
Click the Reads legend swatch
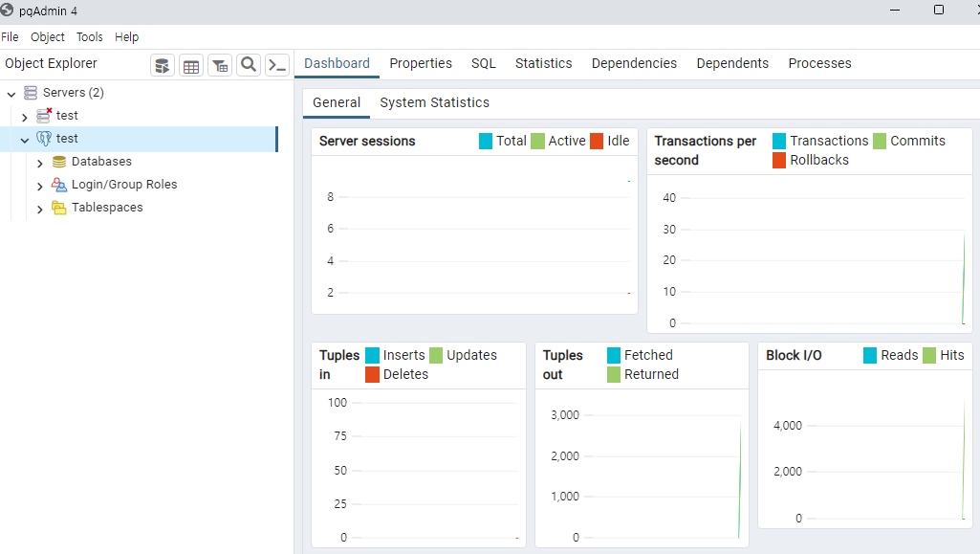(x=870, y=356)
